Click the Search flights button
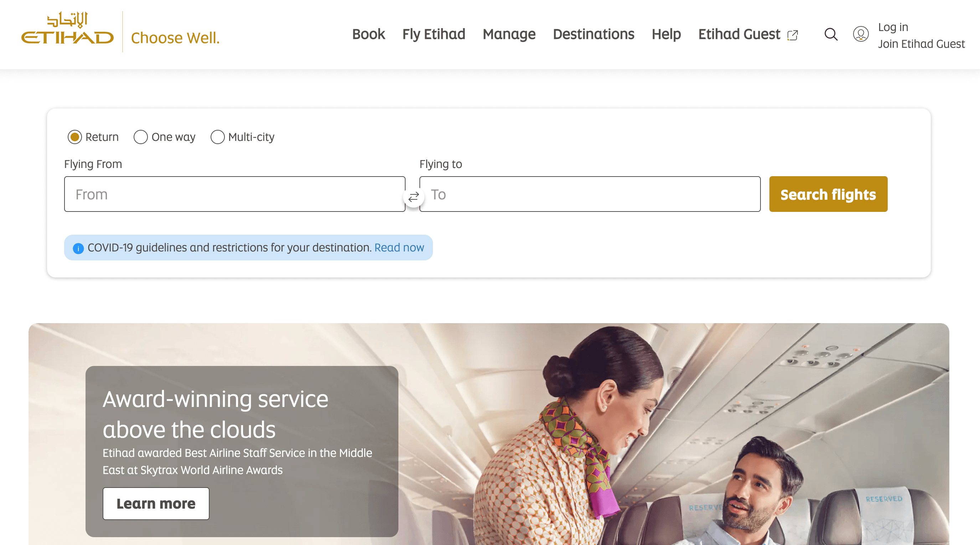Screen dimensions: 980x545 click(828, 194)
